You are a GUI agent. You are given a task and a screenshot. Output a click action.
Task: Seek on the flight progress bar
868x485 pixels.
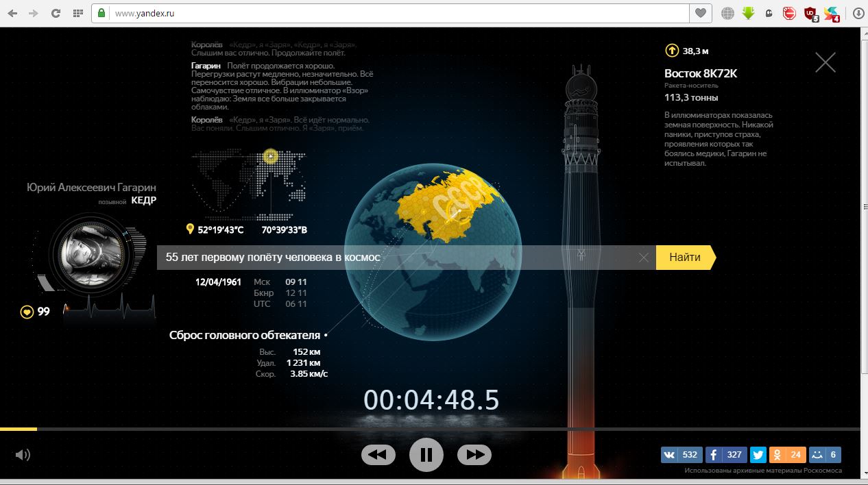[431, 429]
